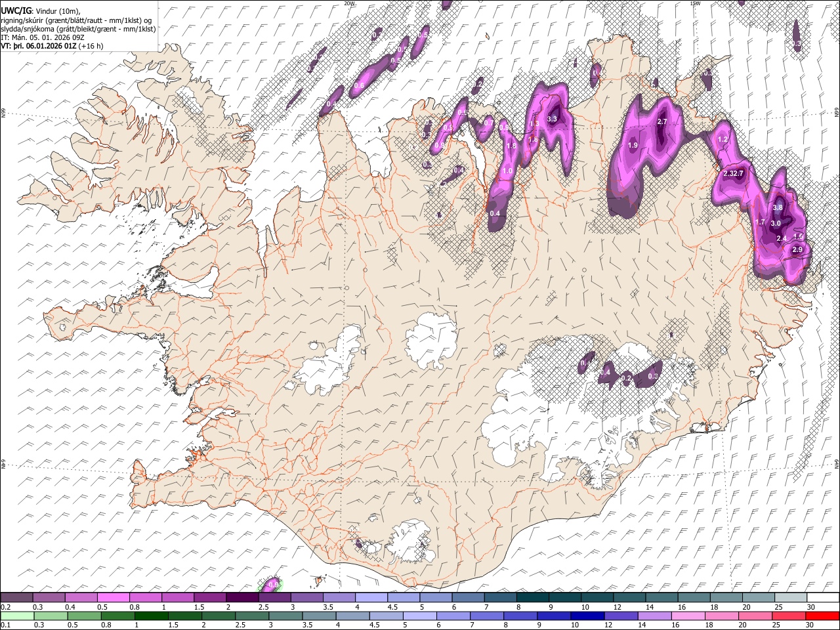Click the bright red swatch labeled 30 in the lower legend row
Screen dimensions: 840x630
coord(823,616)
